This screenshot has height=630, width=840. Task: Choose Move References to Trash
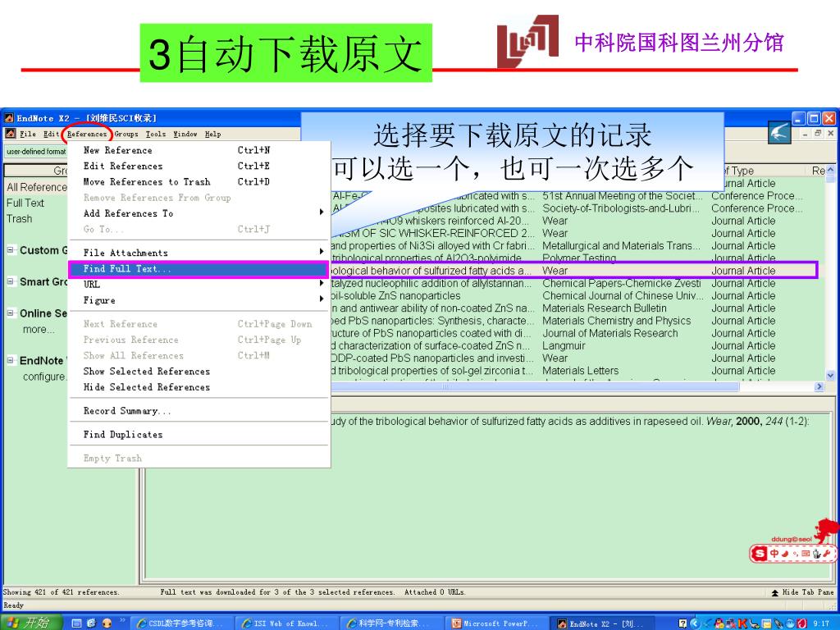pos(199,181)
